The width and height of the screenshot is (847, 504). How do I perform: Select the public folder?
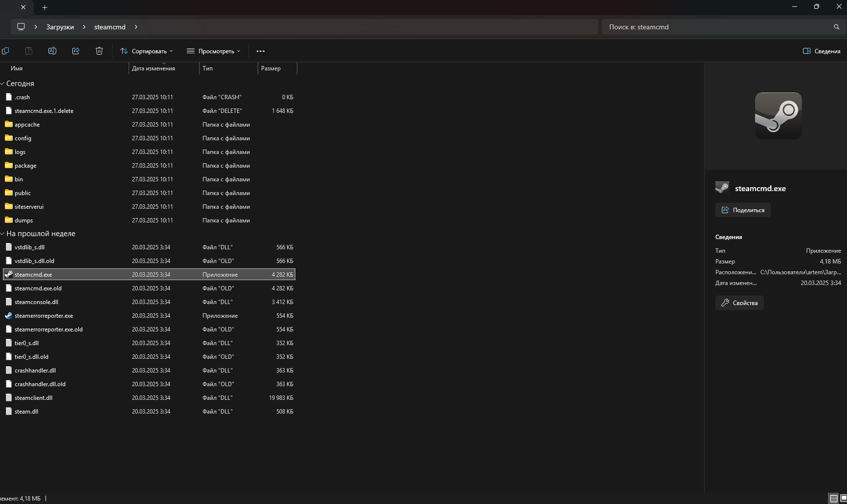(x=149, y=193)
